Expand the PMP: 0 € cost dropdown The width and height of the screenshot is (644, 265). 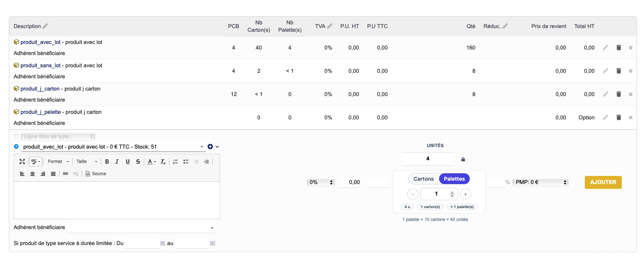[x=540, y=182]
